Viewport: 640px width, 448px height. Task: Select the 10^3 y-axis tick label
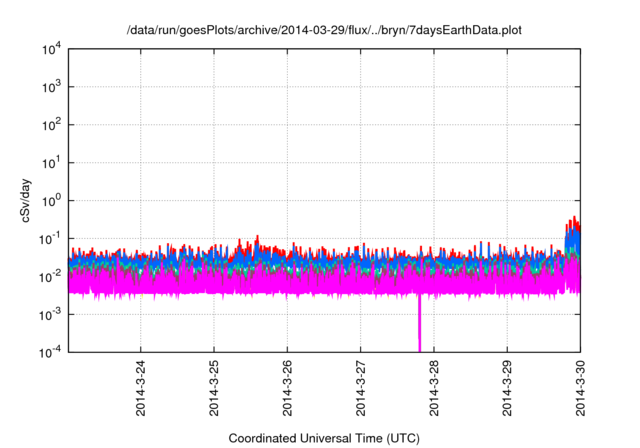tap(51, 87)
